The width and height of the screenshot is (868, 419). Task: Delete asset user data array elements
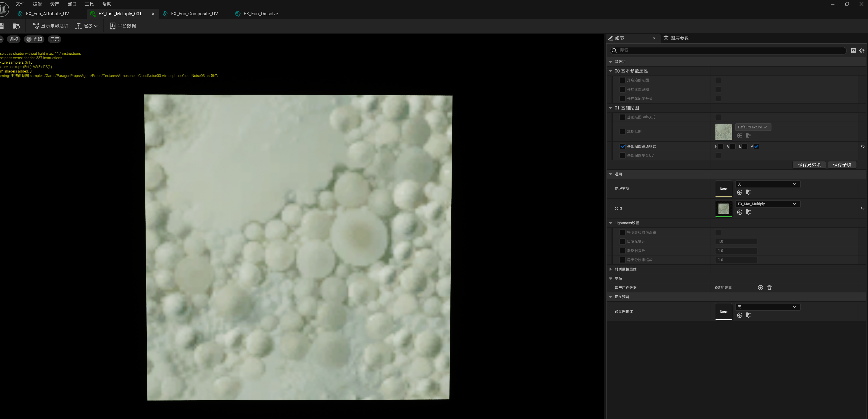click(x=769, y=288)
